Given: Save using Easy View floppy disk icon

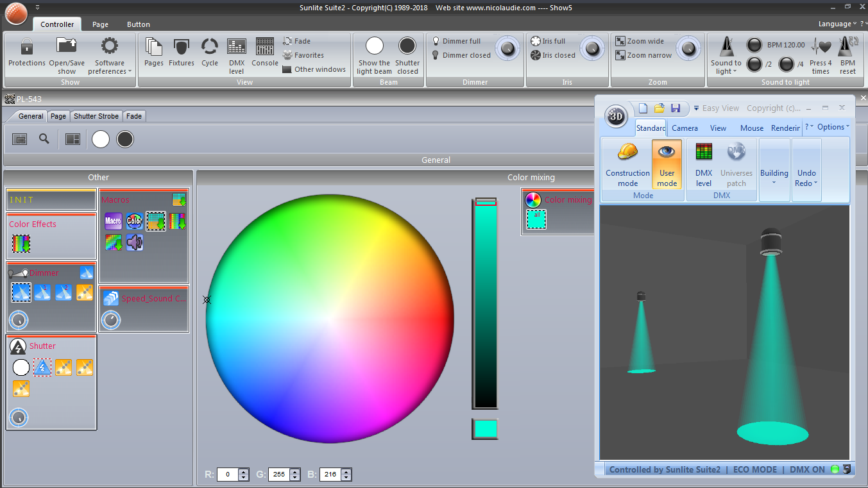Looking at the screenshot, I should 676,108.
